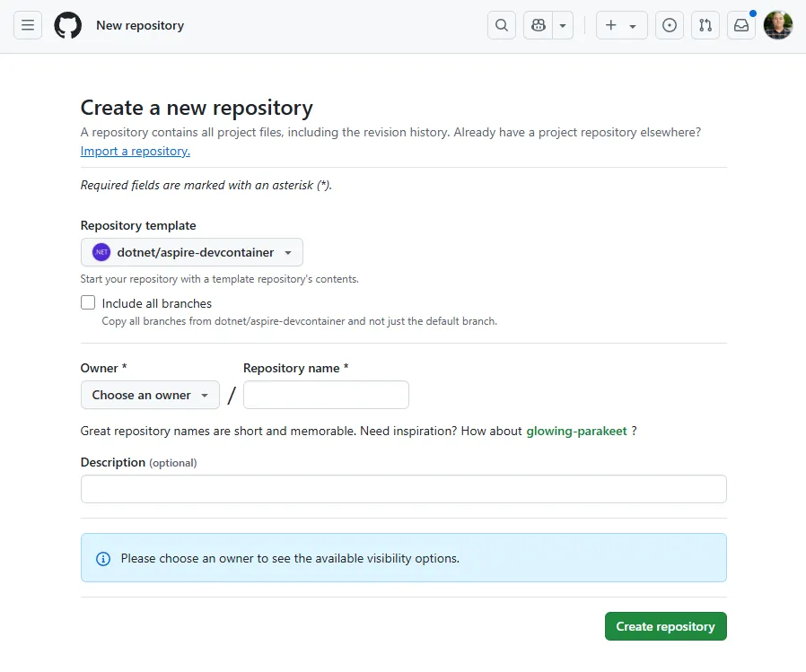Focus the Repository name input field
The image size is (806, 672).
coord(326,395)
